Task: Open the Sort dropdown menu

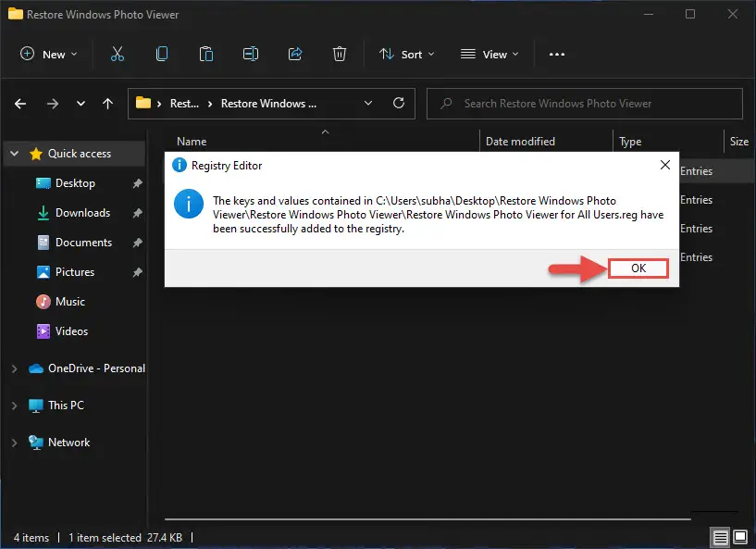Action: point(406,54)
